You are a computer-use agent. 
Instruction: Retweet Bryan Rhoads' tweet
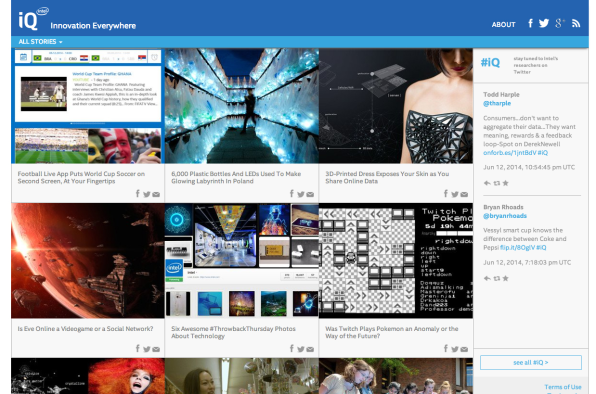click(x=496, y=278)
